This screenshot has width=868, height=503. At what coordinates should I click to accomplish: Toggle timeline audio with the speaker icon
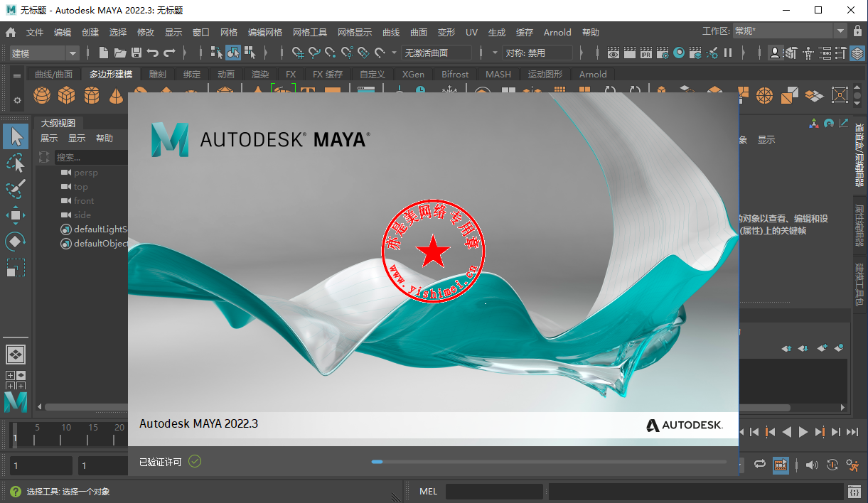[813, 465]
